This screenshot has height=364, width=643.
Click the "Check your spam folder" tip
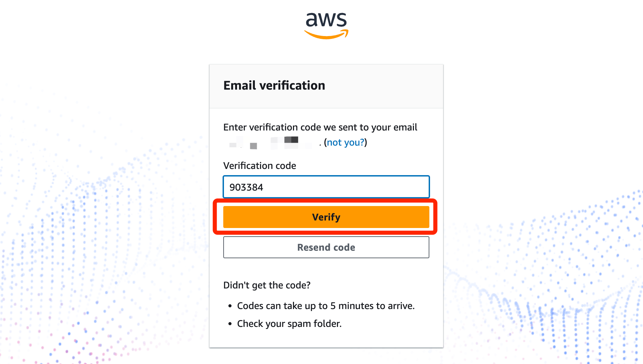click(289, 323)
